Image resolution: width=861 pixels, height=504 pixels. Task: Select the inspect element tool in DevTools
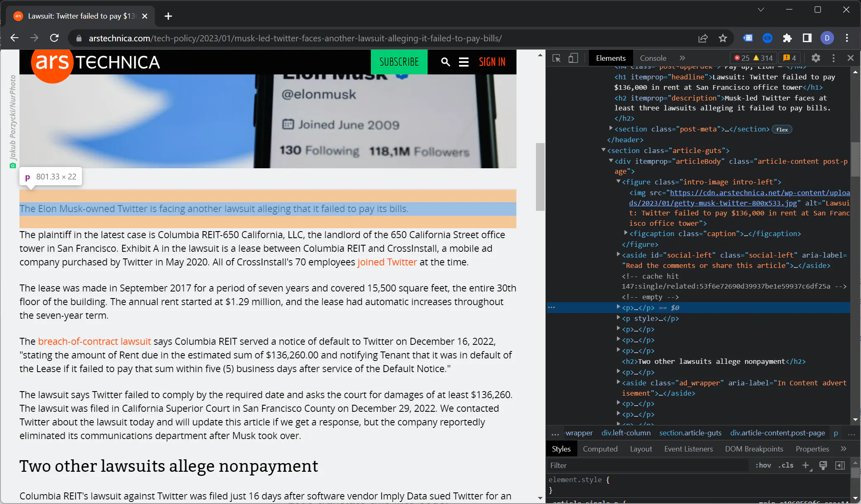click(557, 58)
